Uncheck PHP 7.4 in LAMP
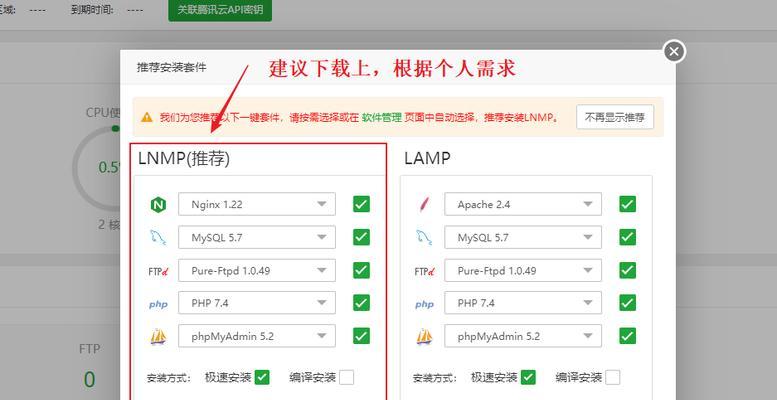Viewport: 777px width, 400px height. (x=627, y=303)
